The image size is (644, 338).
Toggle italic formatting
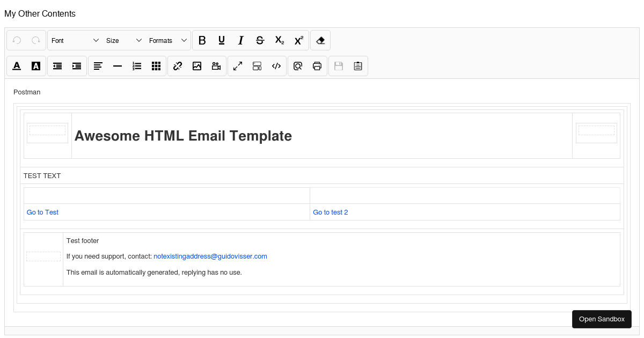pyautogui.click(x=240, y=40)
